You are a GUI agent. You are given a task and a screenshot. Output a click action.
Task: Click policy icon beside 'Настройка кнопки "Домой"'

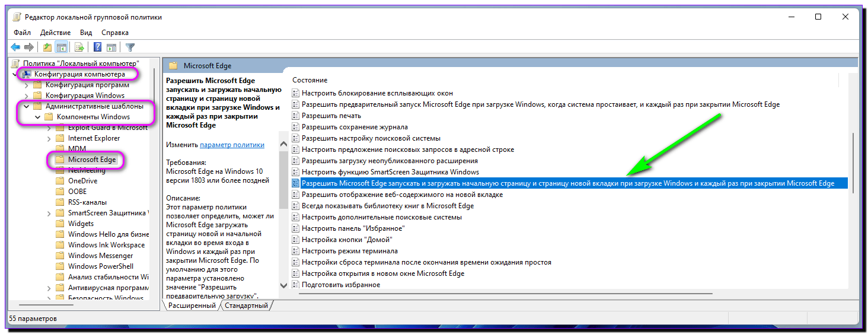296,240
